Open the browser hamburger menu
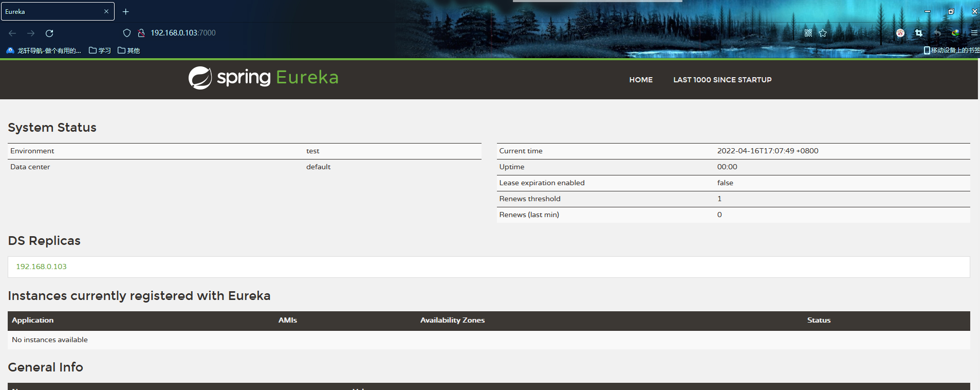 (974, 33)
